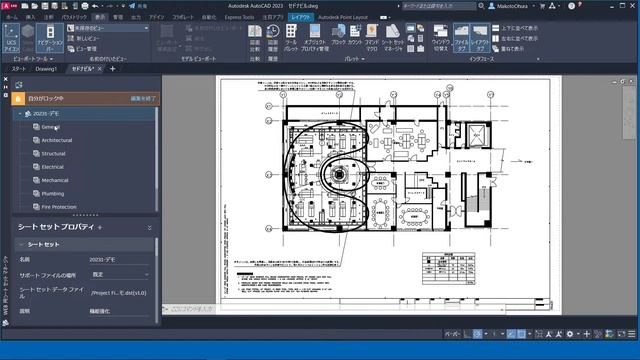Click the sheet set name field value
The width and height of the screenshot is (640, 360).
(x=120, y=260)
